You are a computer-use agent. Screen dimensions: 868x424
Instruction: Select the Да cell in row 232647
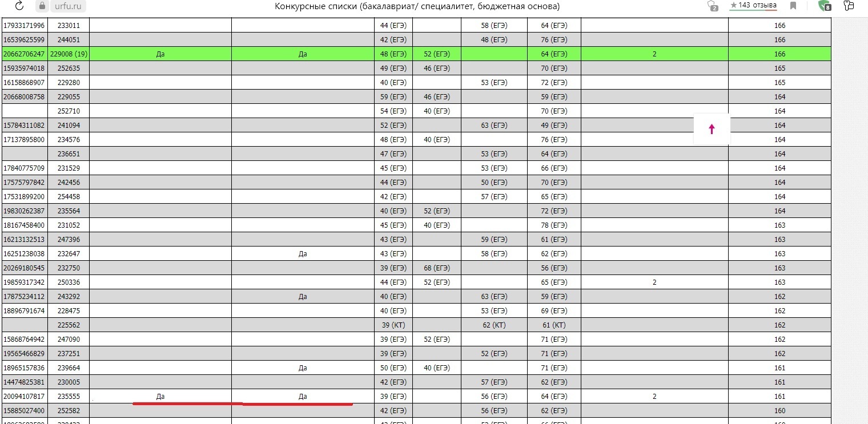click(x=303, y=254)
